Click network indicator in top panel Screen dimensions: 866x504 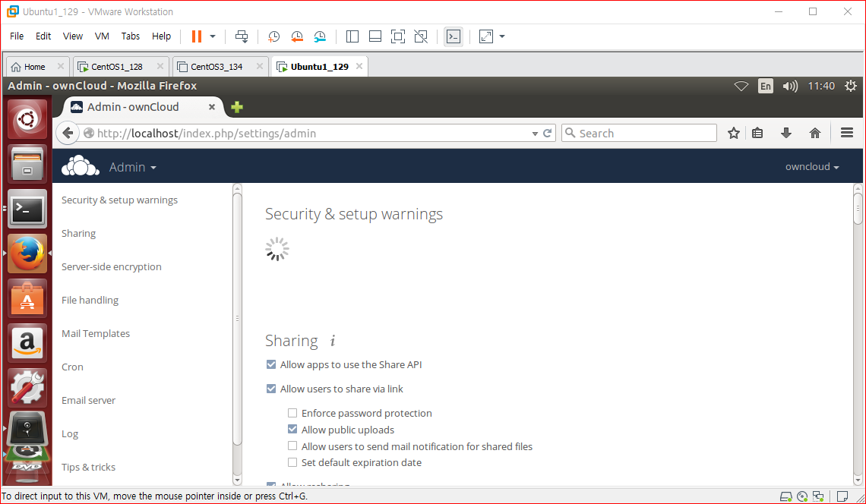[741, 86]
